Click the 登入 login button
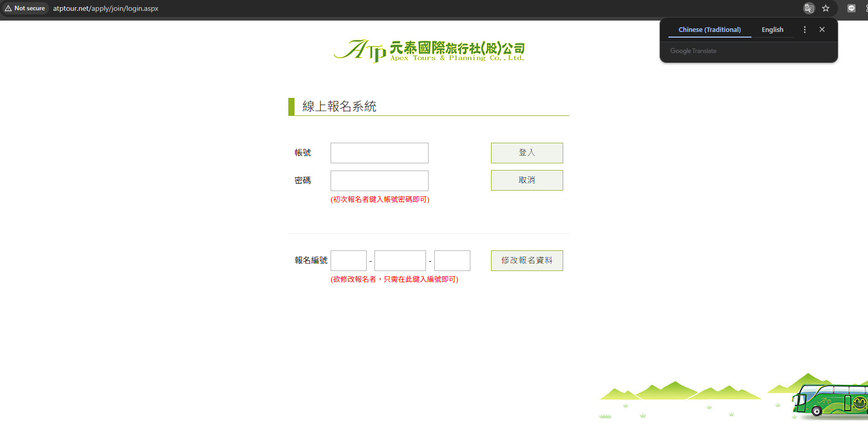Viewport: 868px width, 424px height. click(527, 153)
